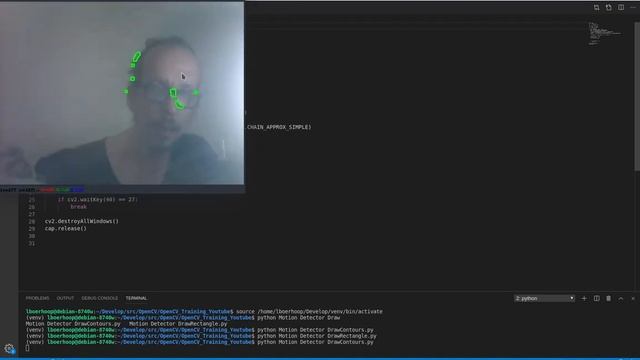Click the 'CHAIN_APPROX_SIMPLE)' code text
This screenshot has height=360, width=640.
[279, 127]
